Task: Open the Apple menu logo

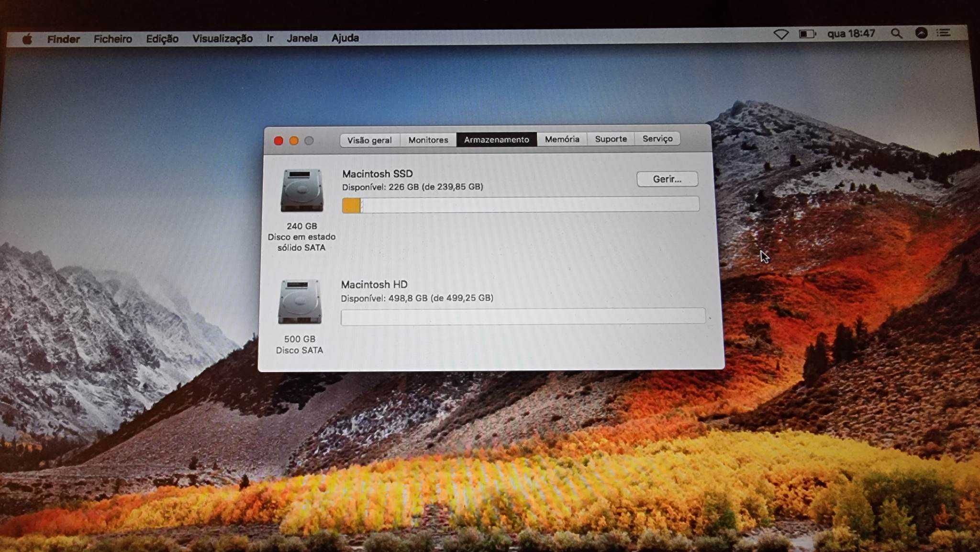Action: [x=27, y=39]
